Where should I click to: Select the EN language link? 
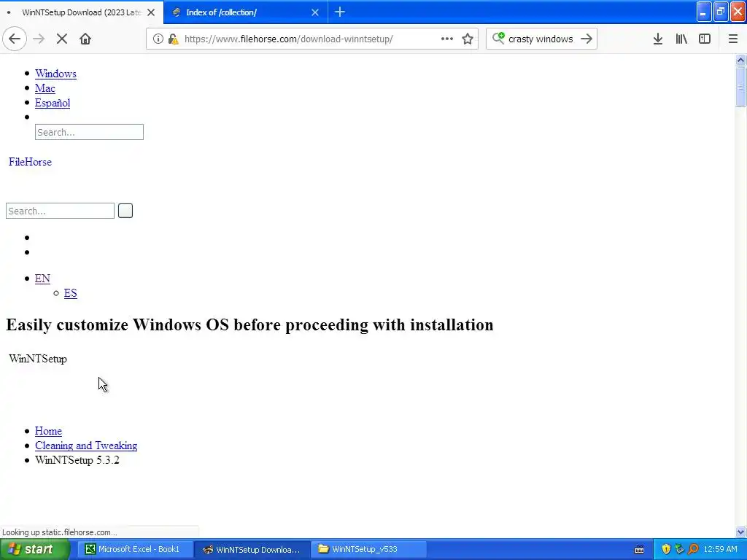tap(42, 279)
